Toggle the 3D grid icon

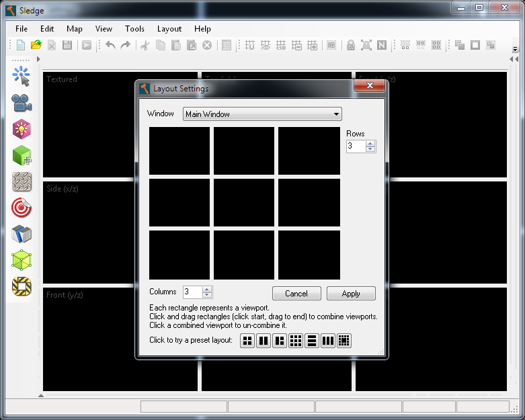pyautogui.click(x=281, y=45)
